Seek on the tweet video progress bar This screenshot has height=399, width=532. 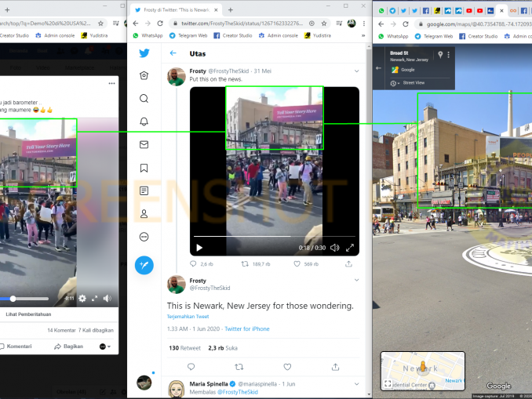274,236
